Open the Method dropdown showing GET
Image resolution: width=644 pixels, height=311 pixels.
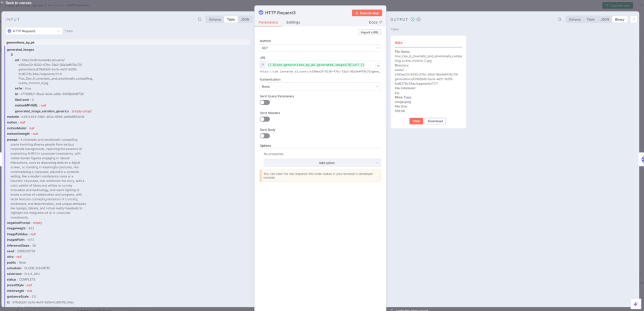pyautogui.click(x=320, y=48)
